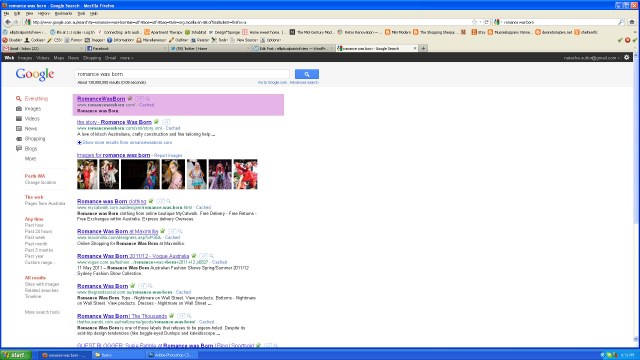Click preview magnifier beside RomanceWasBorn result
Viewport: 640px width, 360px height.
(148, 99)
